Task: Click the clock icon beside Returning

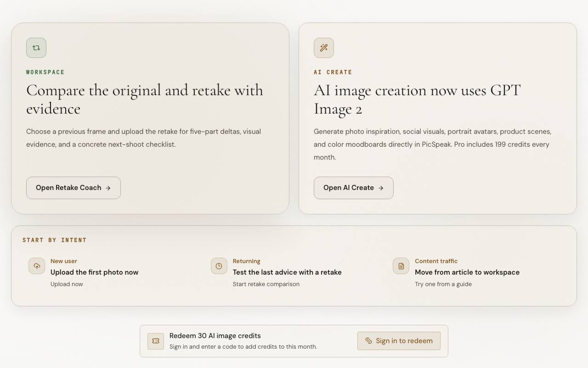Action: [219, 266]
